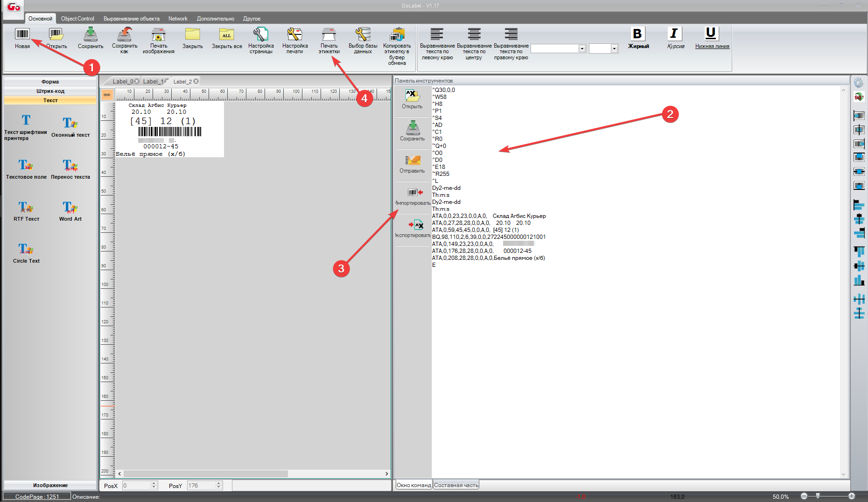868x502 pixels.
Task: Align text to right edge
Action: coord(511,34)
